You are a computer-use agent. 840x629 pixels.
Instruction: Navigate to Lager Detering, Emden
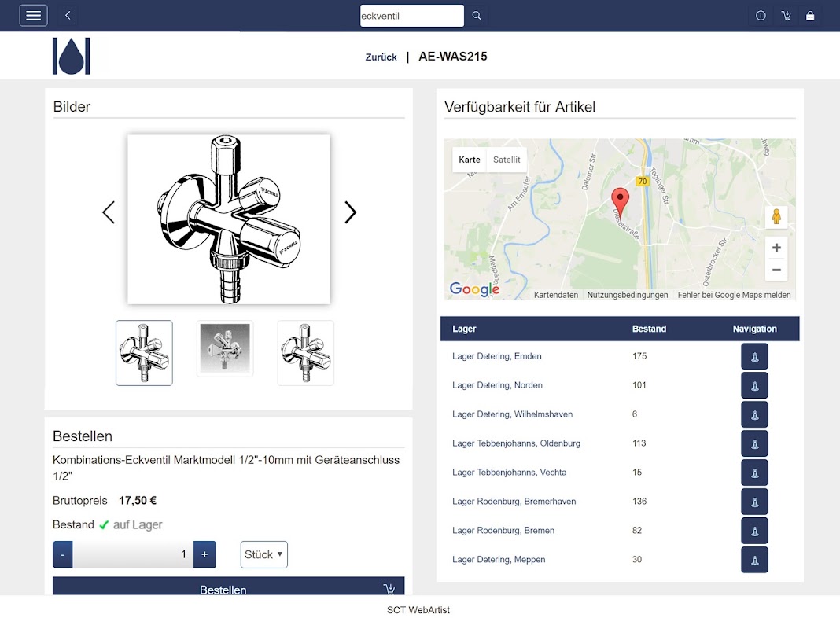click(x=754, y=356)
